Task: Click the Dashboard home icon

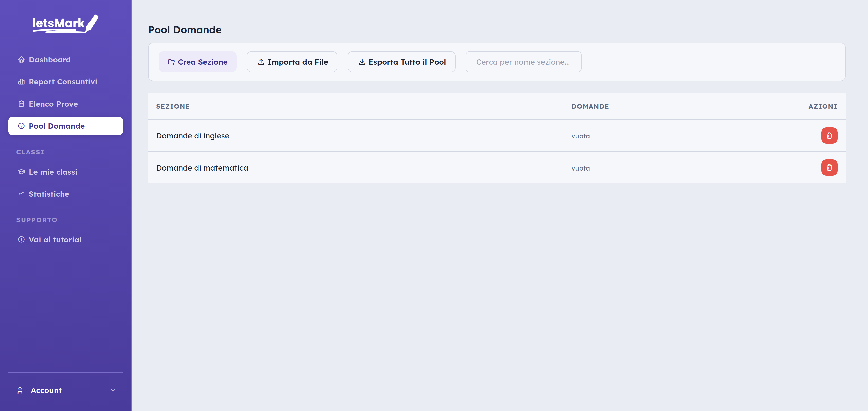Action: (x=21, y=60)
